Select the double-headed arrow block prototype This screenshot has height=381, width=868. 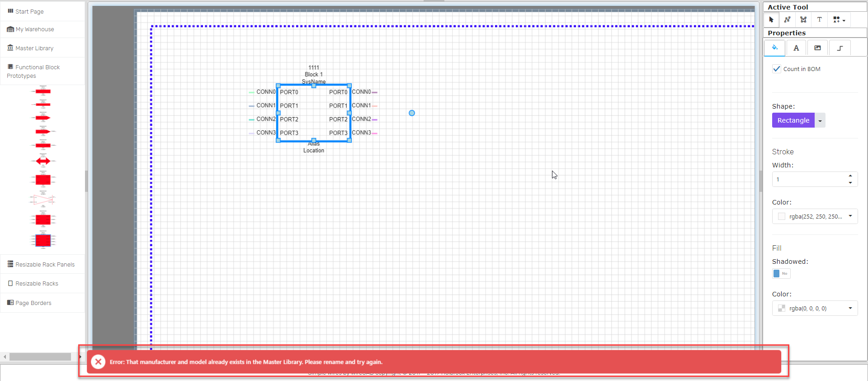pyautogui.click(x=43, y=161)
